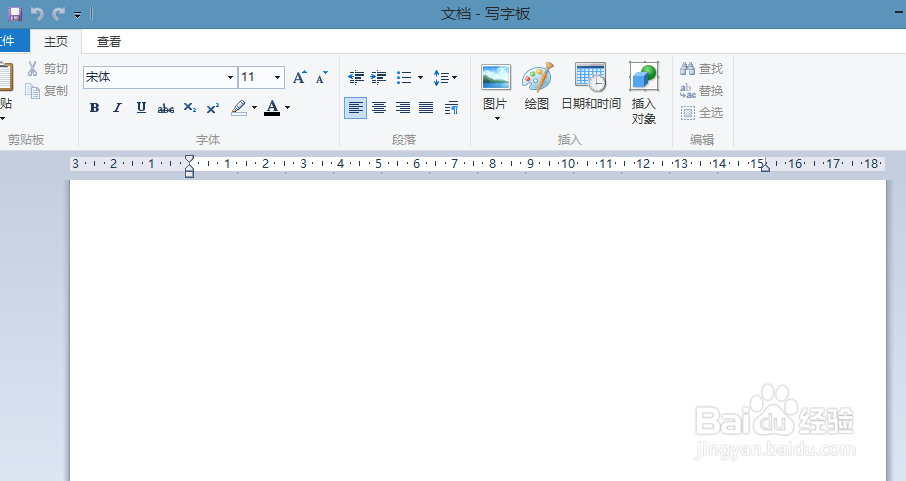
Task: Toggle underline formatting
Action: click(x=141, y=108)
